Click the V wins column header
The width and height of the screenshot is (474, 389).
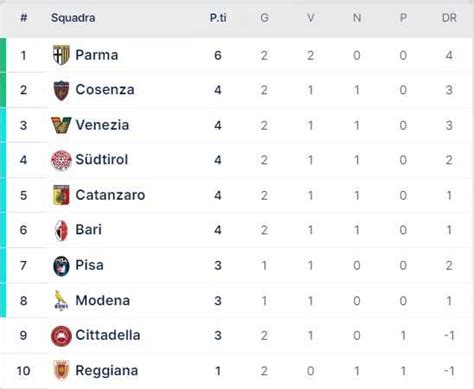click(x=310, y=18)
